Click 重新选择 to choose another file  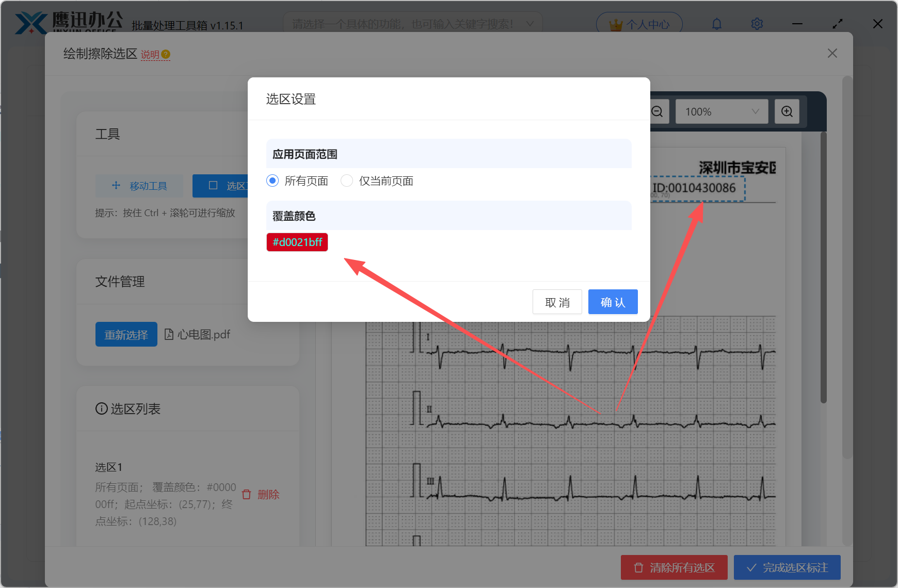(126, 334)
